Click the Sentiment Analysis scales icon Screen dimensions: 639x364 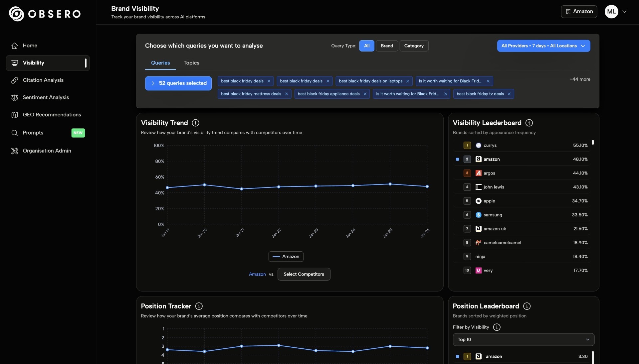point(14,97)
